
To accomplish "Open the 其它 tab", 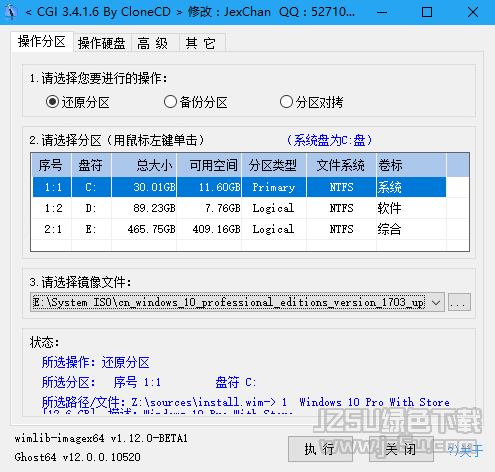I will click(x=203, y=43).
